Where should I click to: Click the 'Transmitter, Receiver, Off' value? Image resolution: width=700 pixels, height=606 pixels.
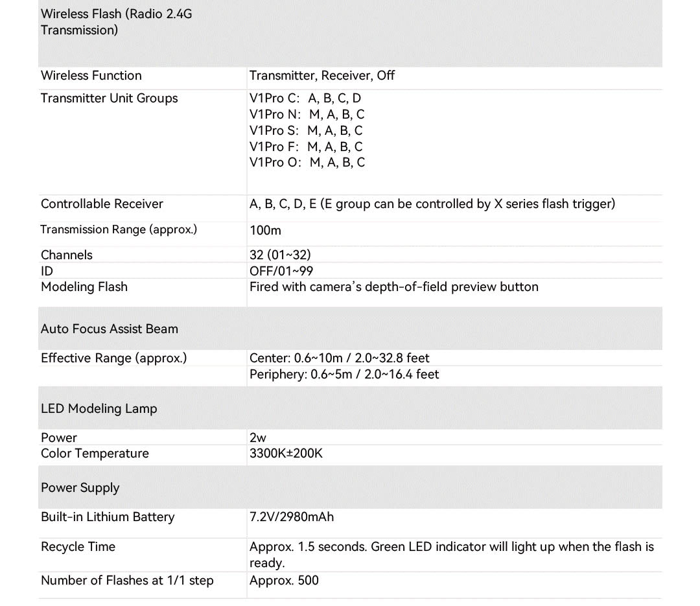[x=321, y=76]
